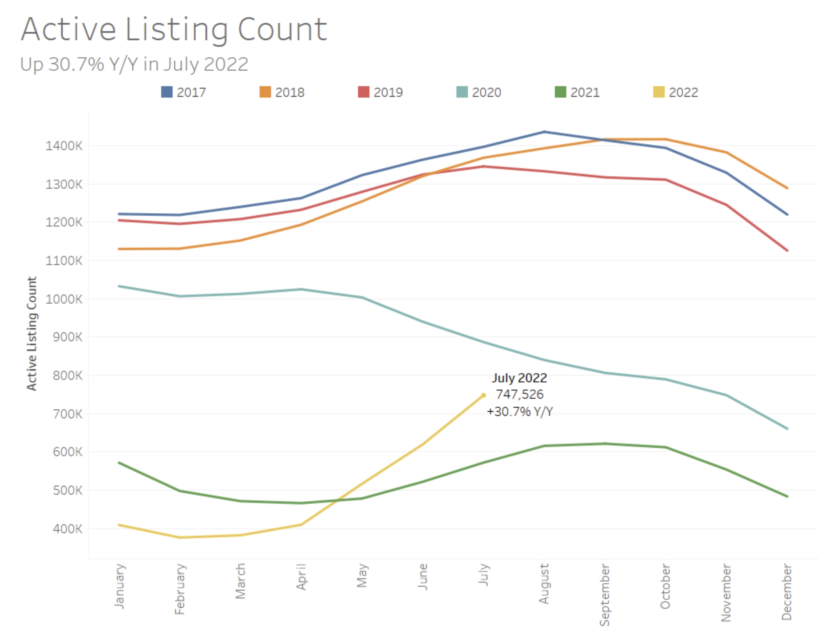Click the 400K y-axis tick label
The width and height of the screenshot is (830, 644).
(x=67, y=529)
